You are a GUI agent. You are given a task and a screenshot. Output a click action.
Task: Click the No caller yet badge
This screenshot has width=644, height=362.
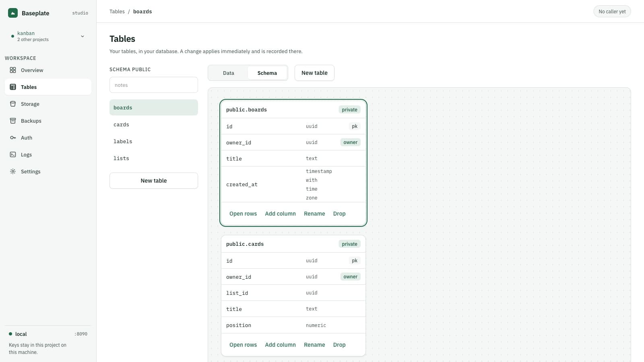pos(612,11)
